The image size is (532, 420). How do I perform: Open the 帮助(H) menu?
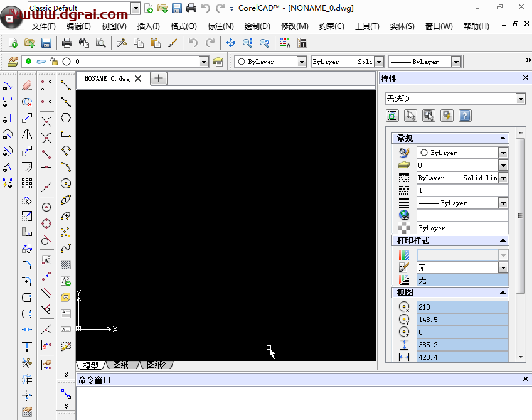click(476, 26)
